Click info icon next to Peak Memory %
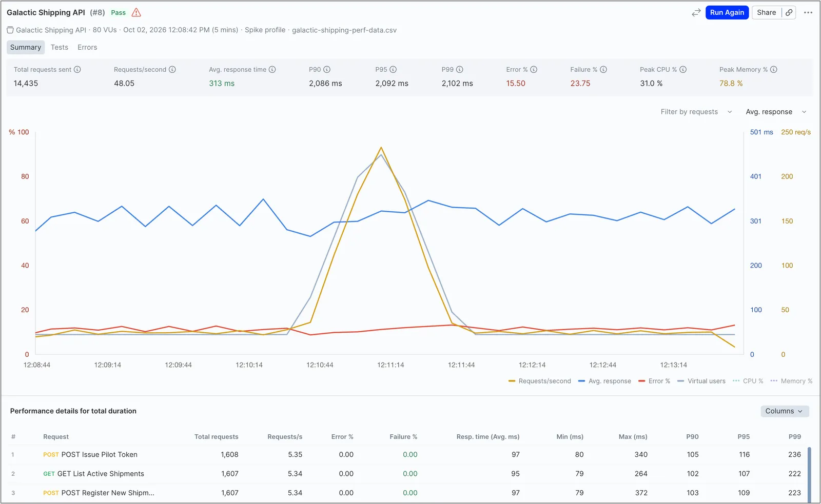Image resolution: width=821 pixels, height=504 pixels. 774,70
